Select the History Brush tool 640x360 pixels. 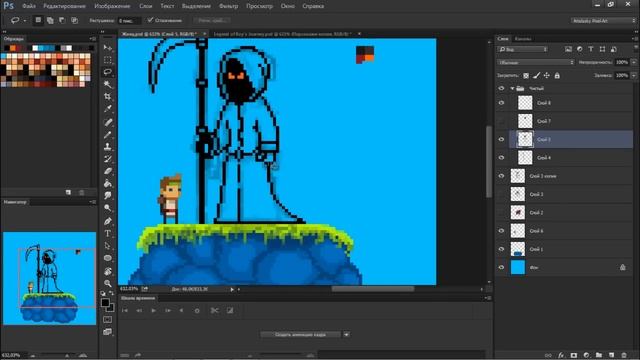point(107,159)
